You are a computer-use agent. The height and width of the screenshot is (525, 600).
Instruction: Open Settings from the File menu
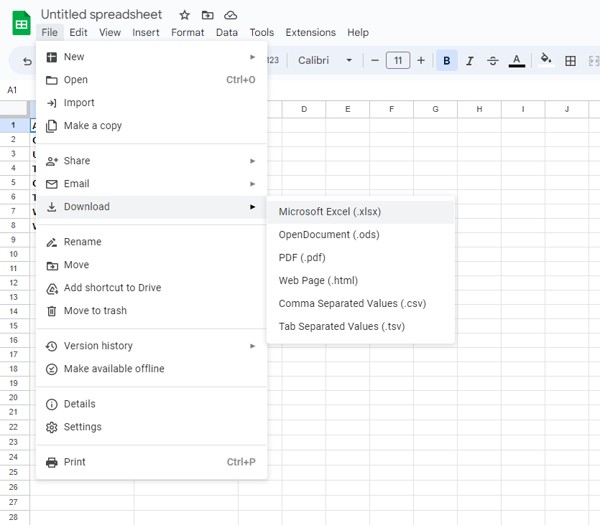tap(152, 427)
